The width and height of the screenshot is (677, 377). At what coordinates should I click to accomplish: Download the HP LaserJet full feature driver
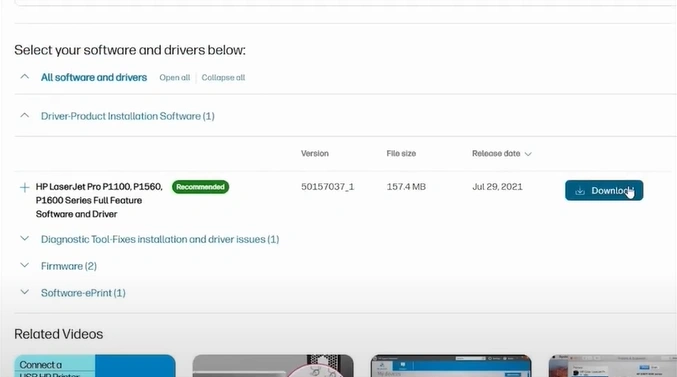604,190
